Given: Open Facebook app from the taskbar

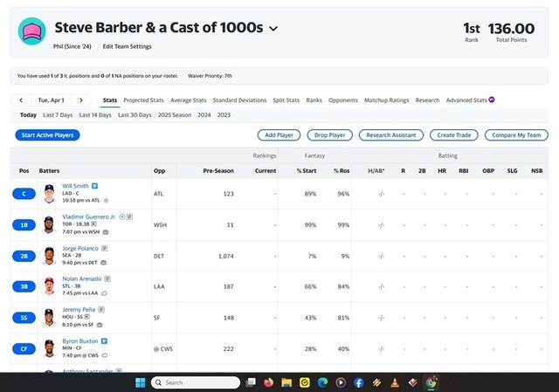Looking at the screenshot, I should click(359, 382).
